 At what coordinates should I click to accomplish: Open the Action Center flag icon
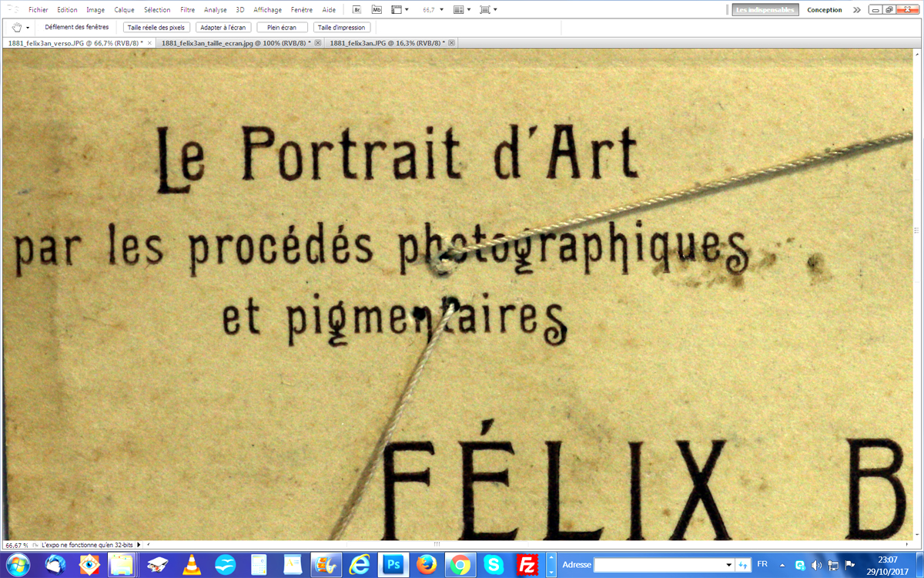(849, 565)
